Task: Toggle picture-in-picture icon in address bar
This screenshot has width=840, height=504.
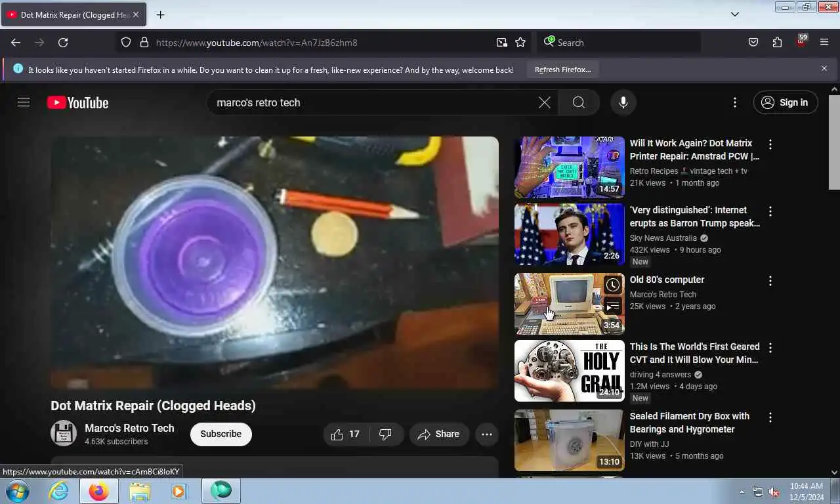Action: click(502, 43)
